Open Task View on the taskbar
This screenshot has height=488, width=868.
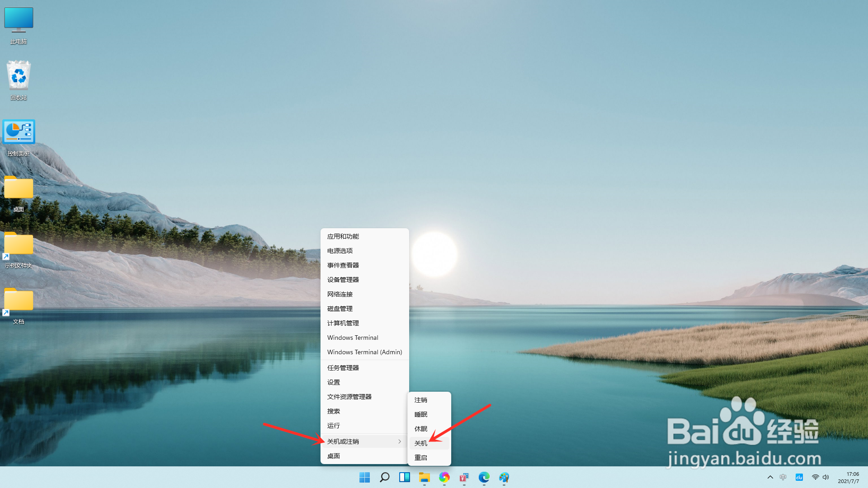404,478
